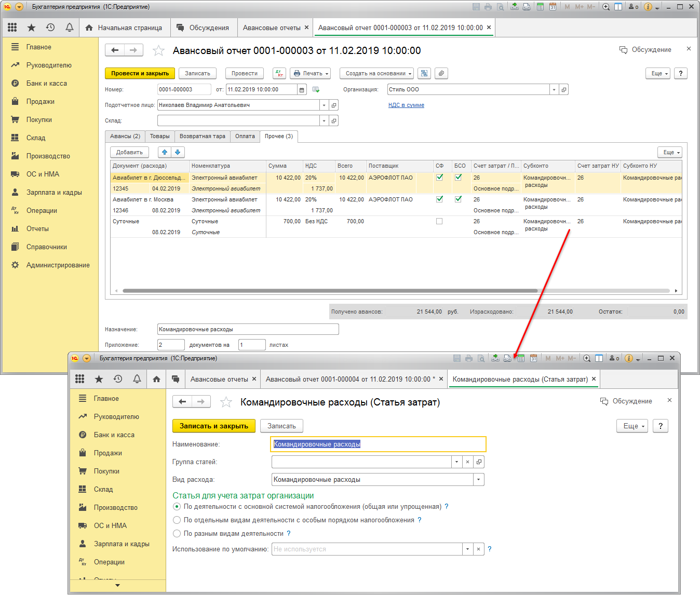This screenshot has height=595, width=700.
Task: Toggle СФ checkbox in row 12346
Action: pyautogui.click(x=439, y=199)
